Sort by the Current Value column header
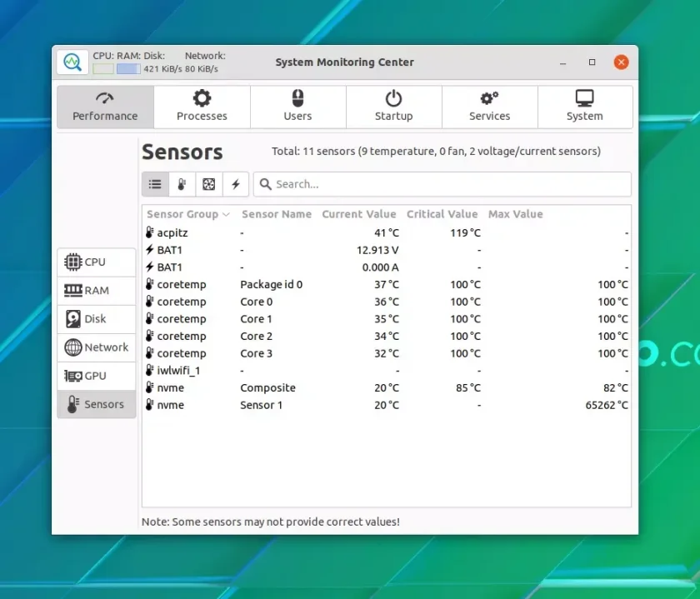700x599 pixels. (359, 214)
